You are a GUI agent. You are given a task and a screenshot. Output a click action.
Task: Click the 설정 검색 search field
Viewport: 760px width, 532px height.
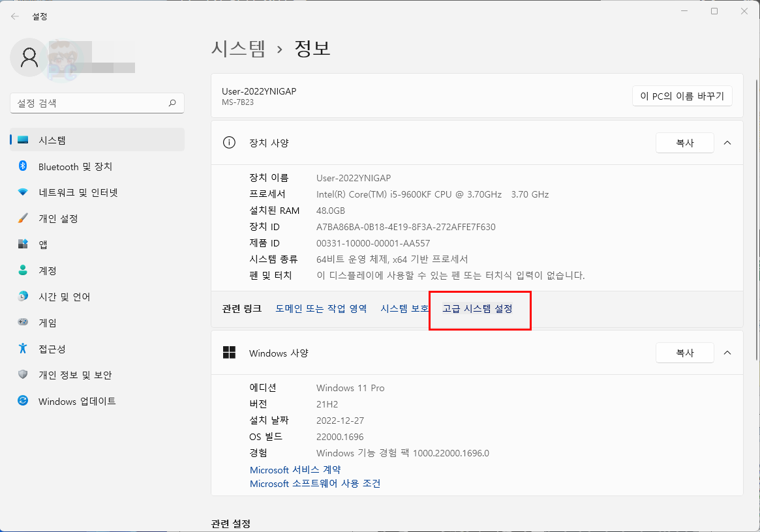coord(97,103)
